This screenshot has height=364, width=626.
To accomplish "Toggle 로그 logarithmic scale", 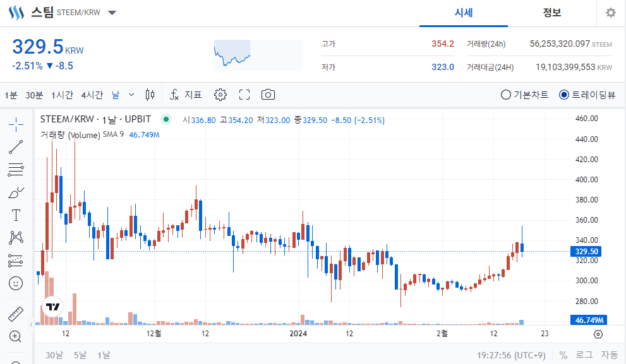I will pyautogui.click(x=584, y=355).
